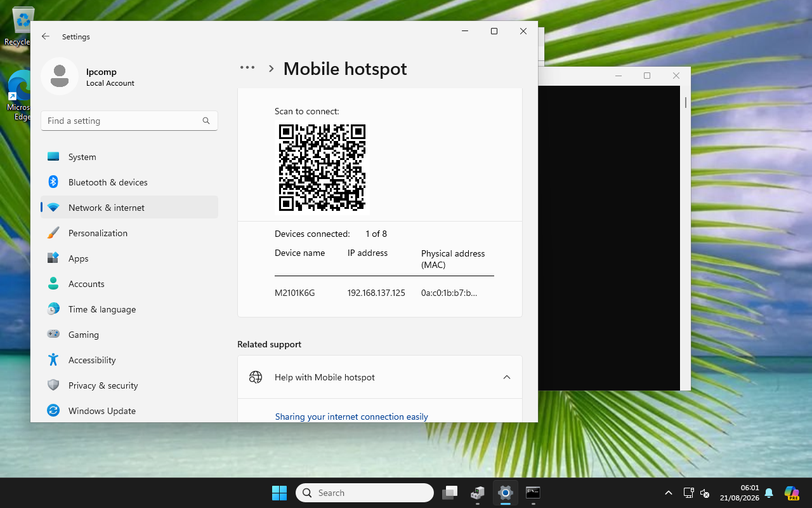Open Personalization settings
Image resolution: width=812 pixels, height=508 pixels.
click(129, 233)
